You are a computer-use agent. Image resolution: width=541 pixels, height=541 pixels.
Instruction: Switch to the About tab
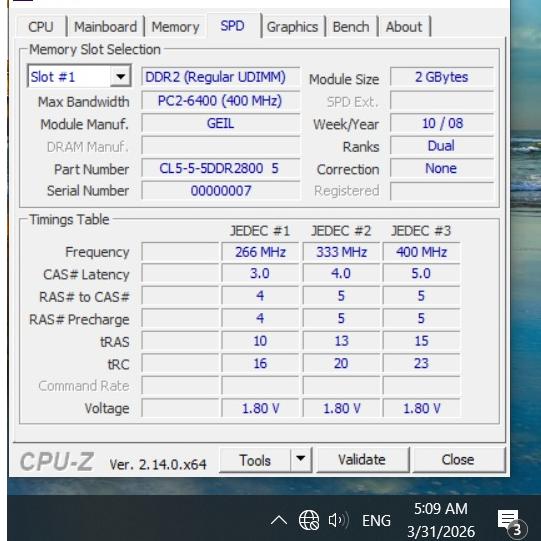(404, 27)
